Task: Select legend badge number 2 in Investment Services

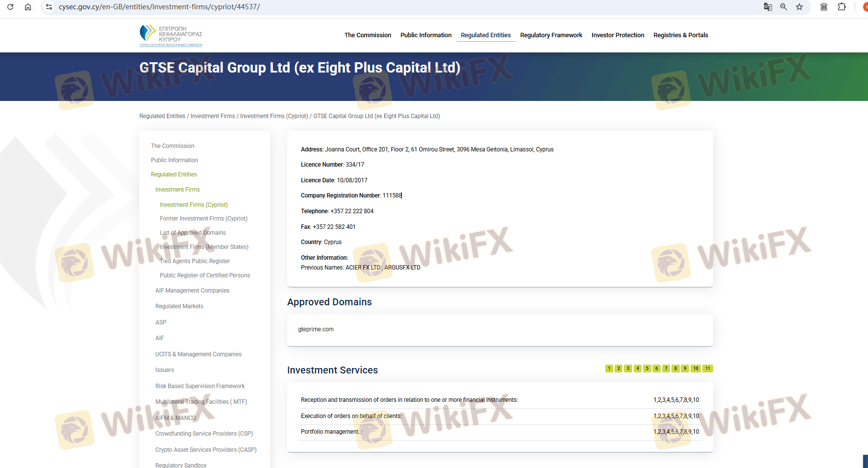Action: [619, 369]
